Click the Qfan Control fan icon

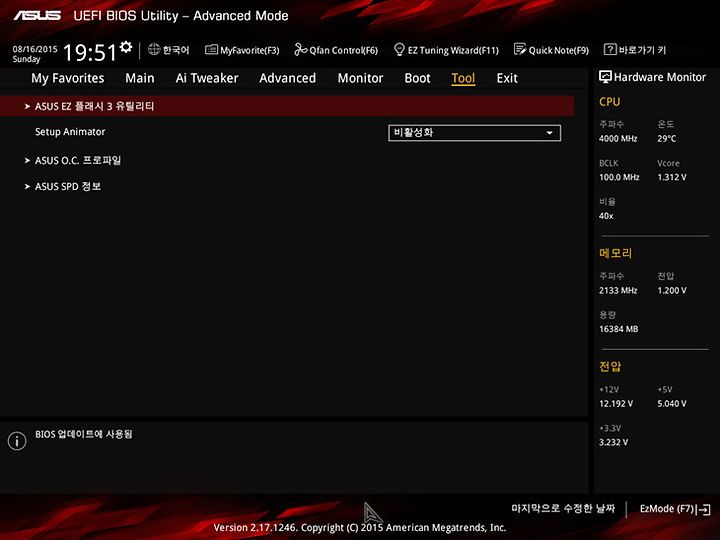coord(300,49)
